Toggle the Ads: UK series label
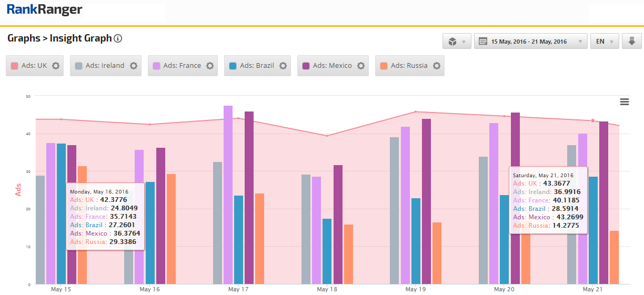The width and height of the screenshot is (644, 295). pos(34,66)
